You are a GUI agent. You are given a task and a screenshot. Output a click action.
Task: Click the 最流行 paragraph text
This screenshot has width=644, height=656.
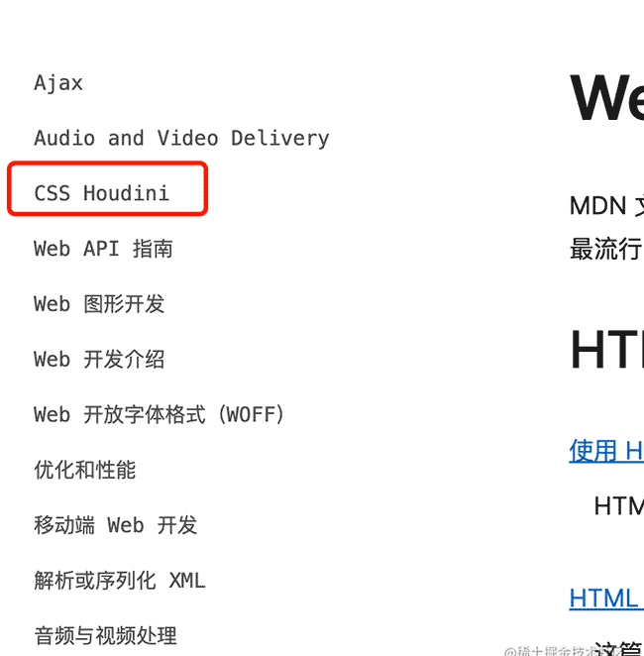coord(606,250)
